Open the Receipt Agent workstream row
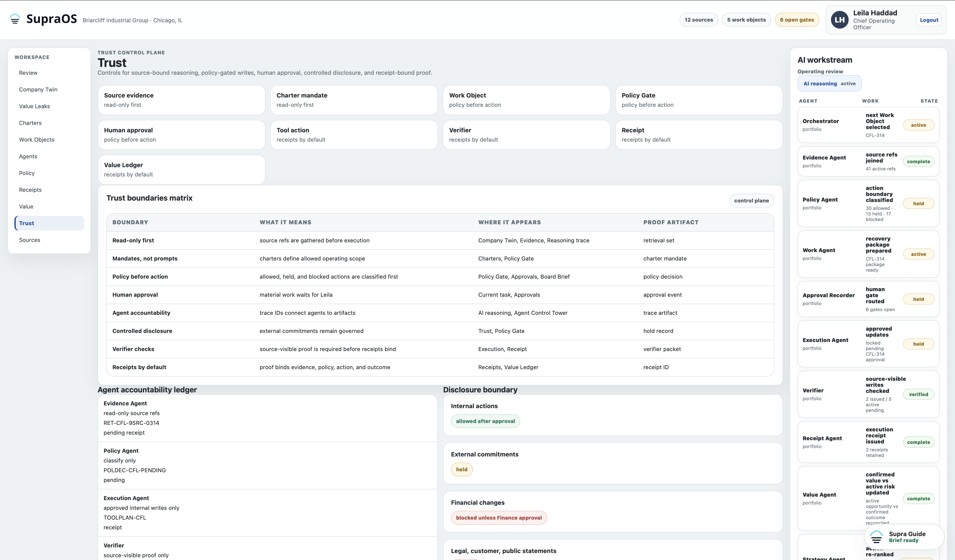955x560 pixels. coord(868,442)
